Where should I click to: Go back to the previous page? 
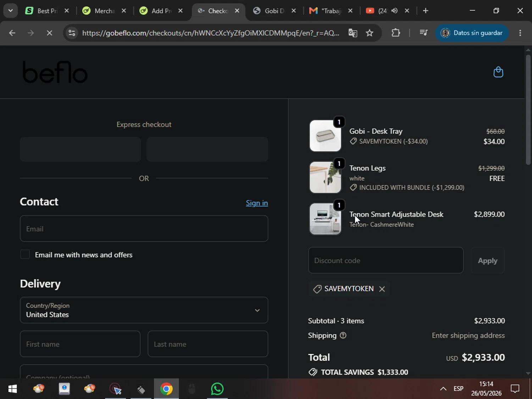click(x=12, y=33)
